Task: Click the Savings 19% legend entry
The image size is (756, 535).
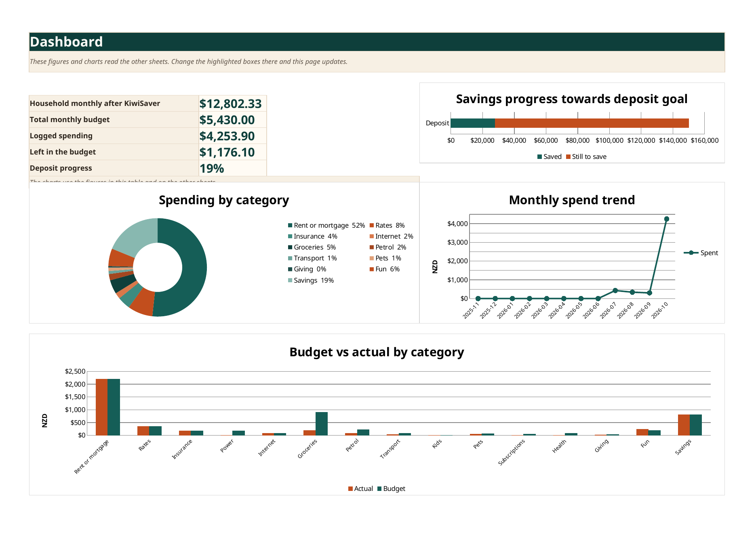Action: click(x=311, y=280)
